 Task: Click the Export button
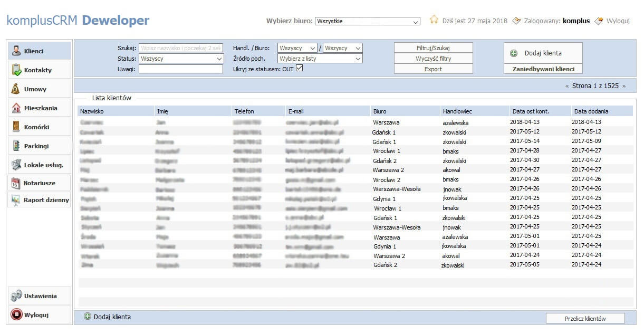[x=434, y=69]
